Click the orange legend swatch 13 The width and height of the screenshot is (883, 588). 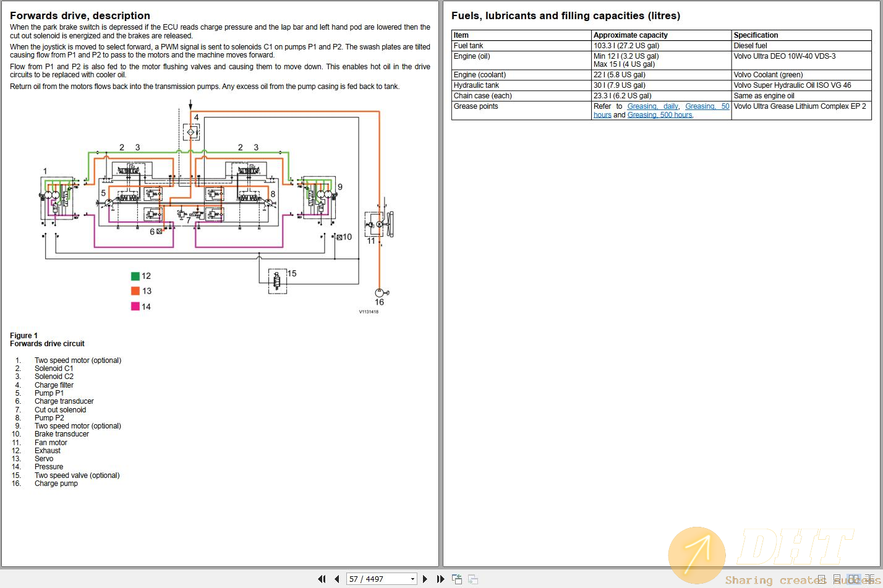(x=135, y=291)
